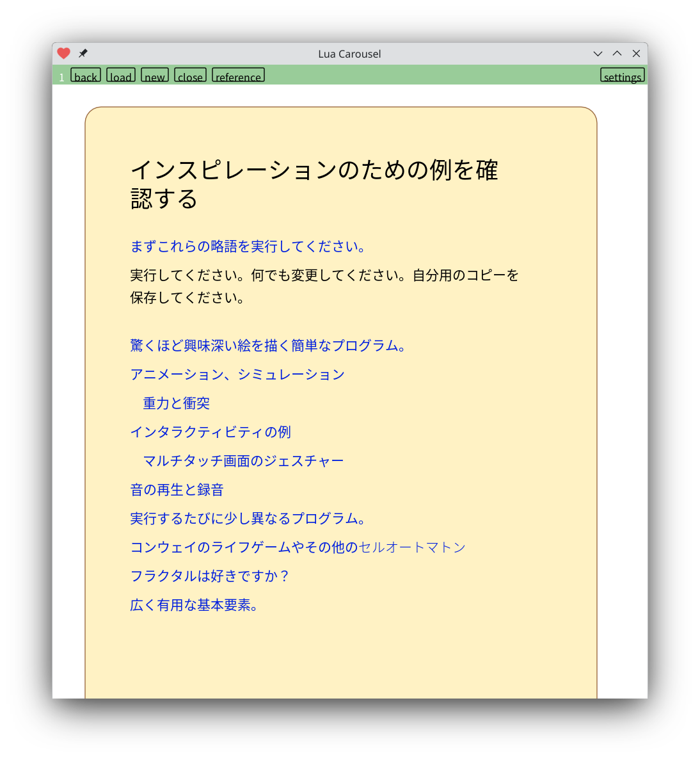Open the 音の再生と録音 link
700x760 pixels.
tap(177, 490)
